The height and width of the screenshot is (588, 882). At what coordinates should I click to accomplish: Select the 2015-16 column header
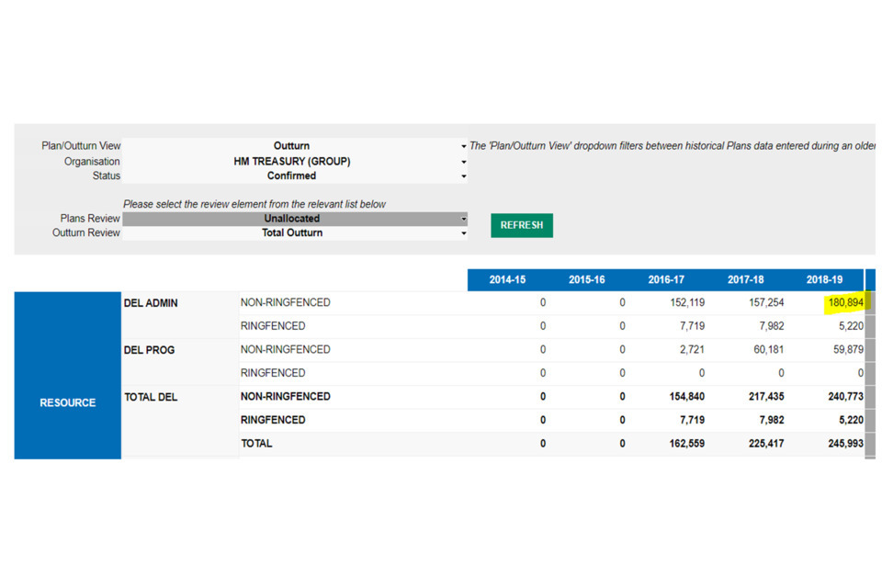pos(586,280)
